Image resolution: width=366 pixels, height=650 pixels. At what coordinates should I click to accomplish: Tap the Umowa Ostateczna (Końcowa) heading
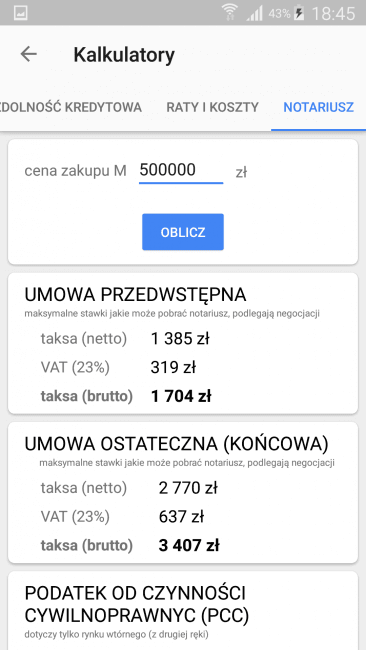point(176,444)
